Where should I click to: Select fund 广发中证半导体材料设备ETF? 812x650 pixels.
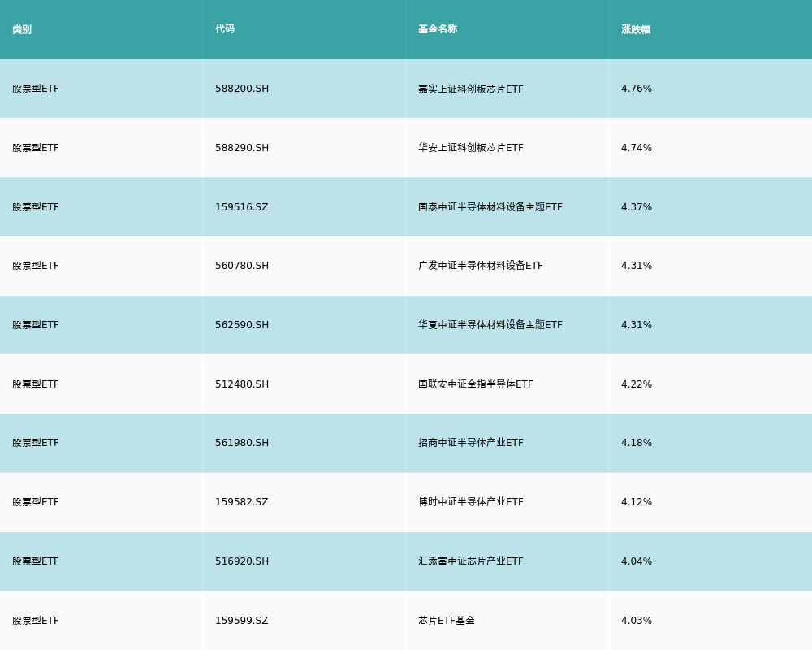point(477,266)
